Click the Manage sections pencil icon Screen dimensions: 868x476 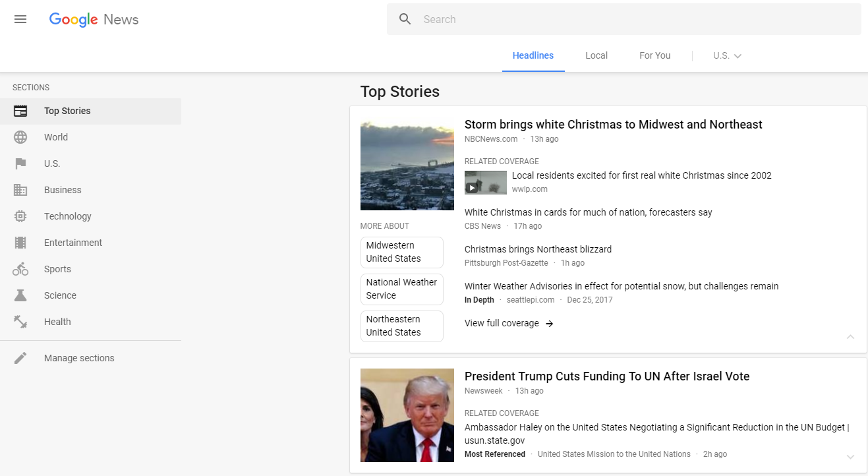point(20,358)
